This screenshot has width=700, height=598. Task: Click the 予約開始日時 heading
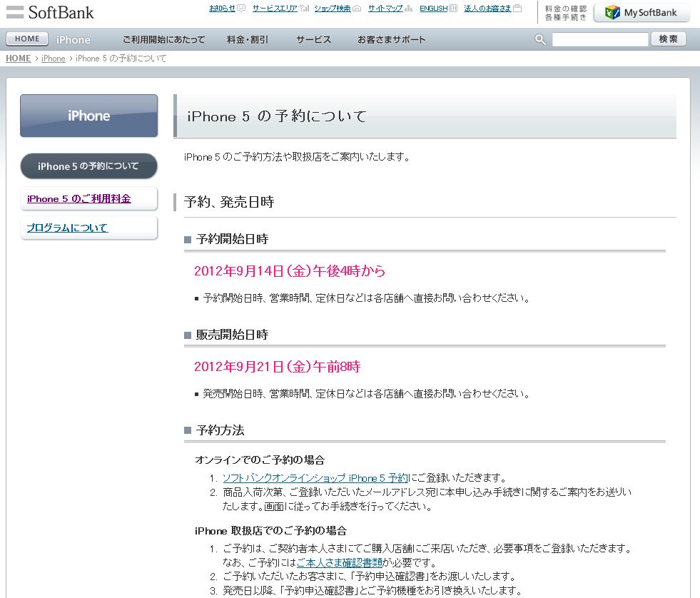[232, 239]
